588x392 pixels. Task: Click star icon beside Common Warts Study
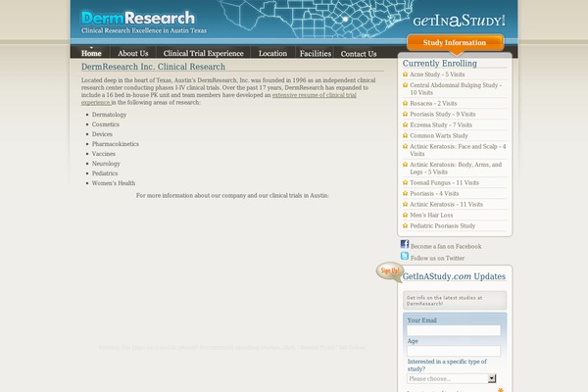pos(405,135)
